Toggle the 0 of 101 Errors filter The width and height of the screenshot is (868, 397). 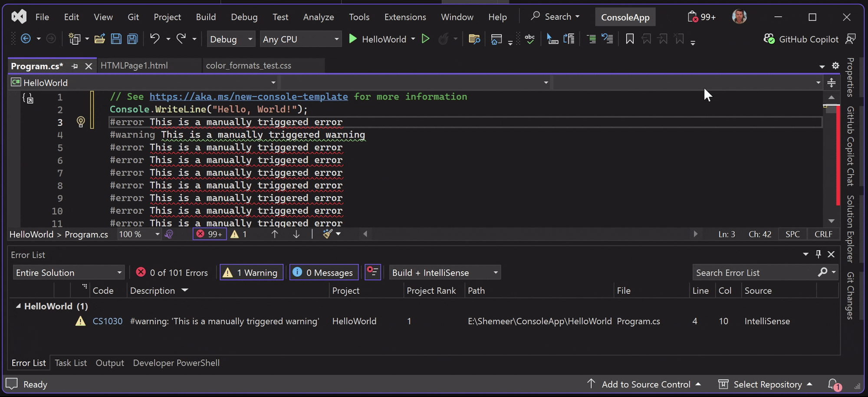point(172,272)
